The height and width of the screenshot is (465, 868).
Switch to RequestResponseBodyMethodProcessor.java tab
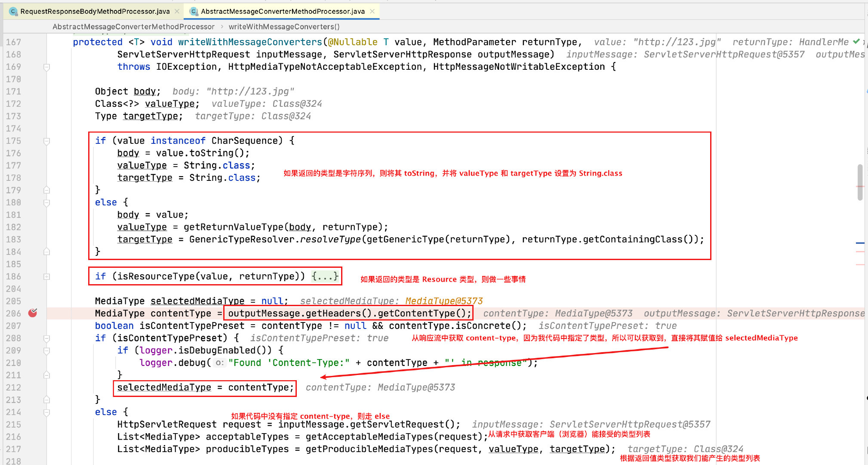point(95,12)
